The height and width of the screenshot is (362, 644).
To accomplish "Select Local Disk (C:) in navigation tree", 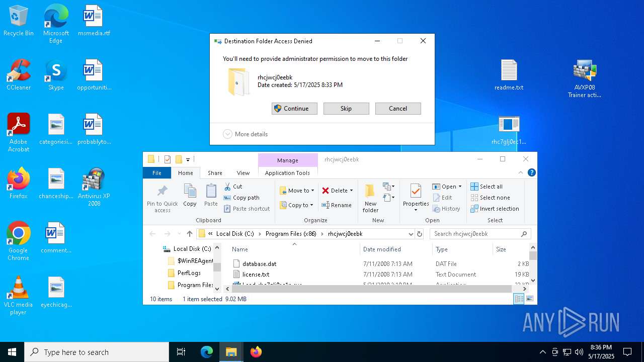I will coord(187,249).
